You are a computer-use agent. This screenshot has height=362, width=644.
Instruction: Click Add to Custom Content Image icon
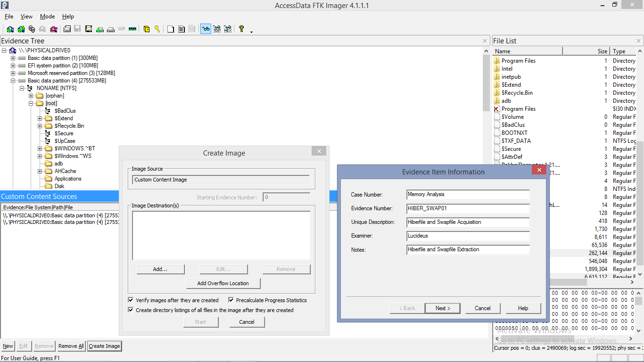coord(99,29)
